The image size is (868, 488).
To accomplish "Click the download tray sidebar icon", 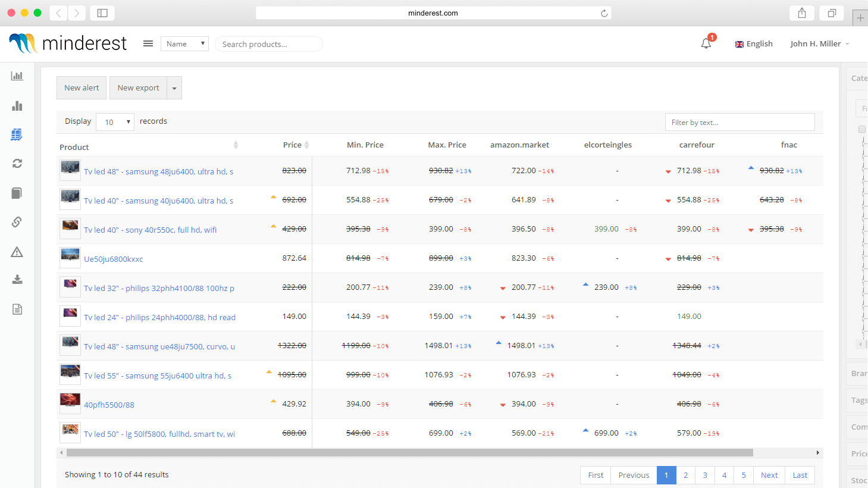I will [17, 280].
